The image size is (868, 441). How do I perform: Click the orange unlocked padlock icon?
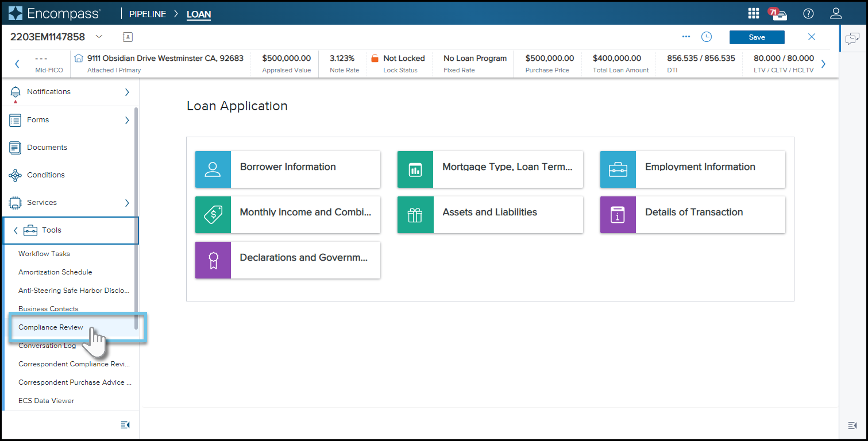(x=375, y=59)
